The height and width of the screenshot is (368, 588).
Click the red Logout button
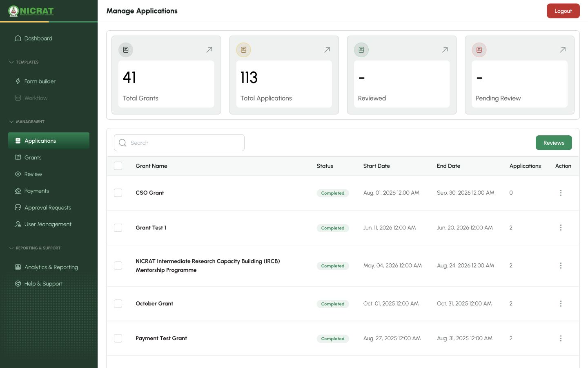(x=563, y=11)
